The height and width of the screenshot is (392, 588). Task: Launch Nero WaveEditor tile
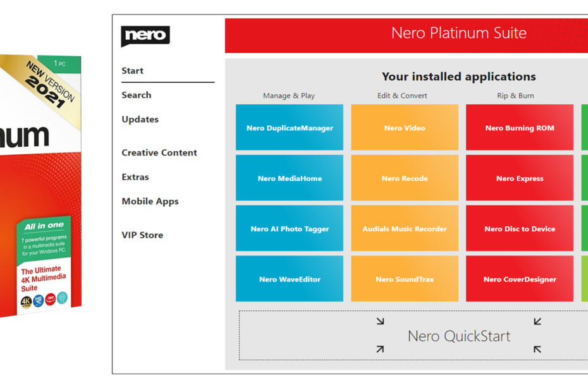pos(290,279)
